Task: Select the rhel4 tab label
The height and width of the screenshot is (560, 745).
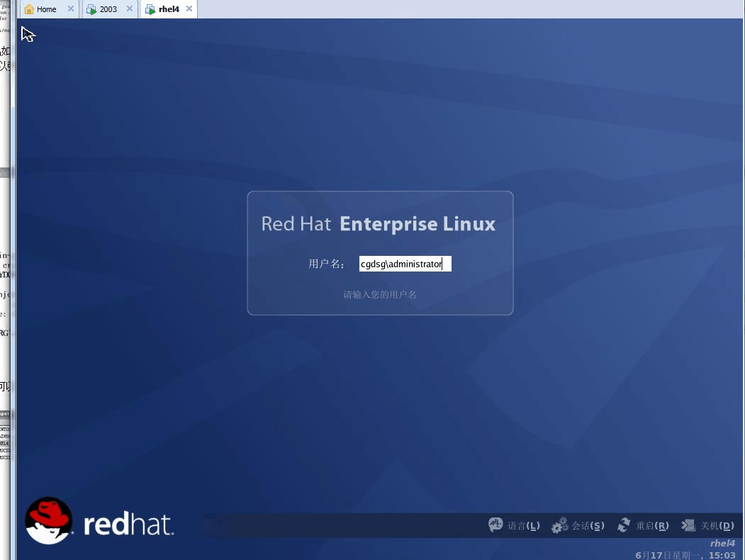Action: point(169,9)
